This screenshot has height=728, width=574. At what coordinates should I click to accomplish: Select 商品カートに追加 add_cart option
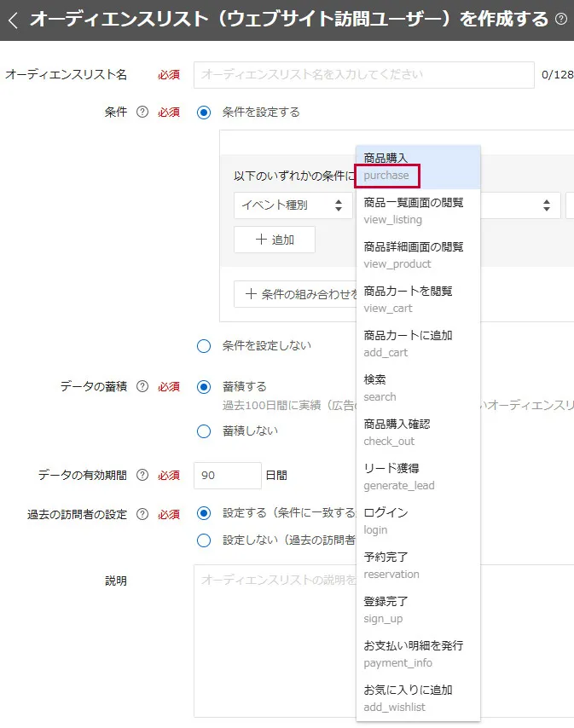[x=417, y=344]
